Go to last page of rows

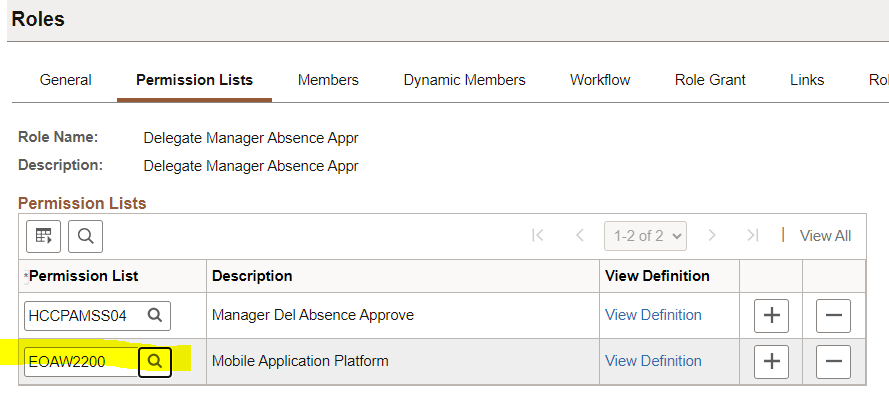(752, 236)
